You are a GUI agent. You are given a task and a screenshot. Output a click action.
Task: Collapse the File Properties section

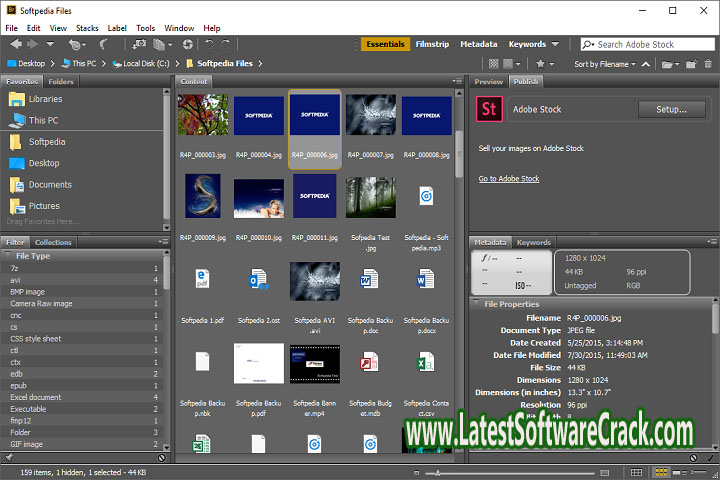[476, 304]
